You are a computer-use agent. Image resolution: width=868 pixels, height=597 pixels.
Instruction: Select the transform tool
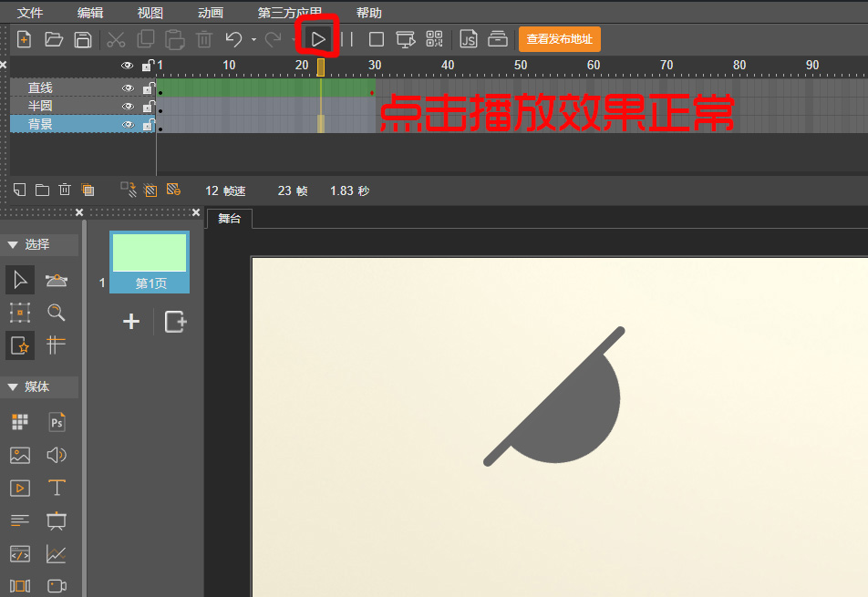click(20, 313)
